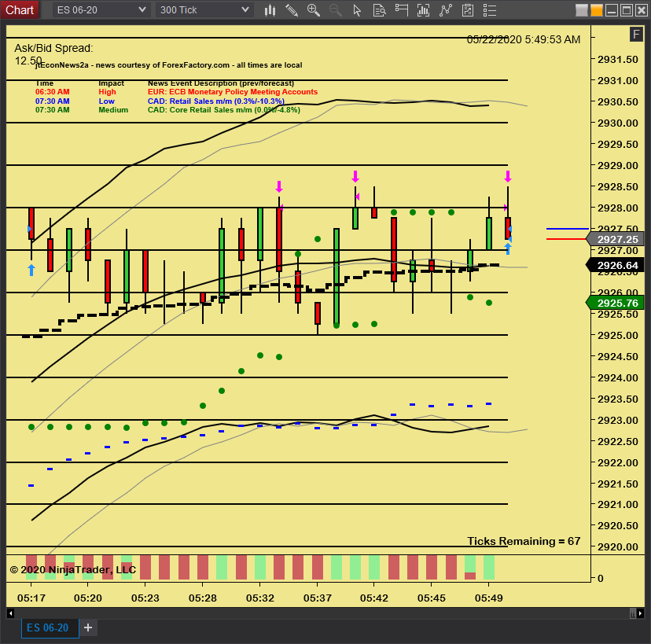Click the right scroll arrow on the scrollbar
Image resolution: width=651 pixels, height=644 pixels.
(x=640, y=613)
